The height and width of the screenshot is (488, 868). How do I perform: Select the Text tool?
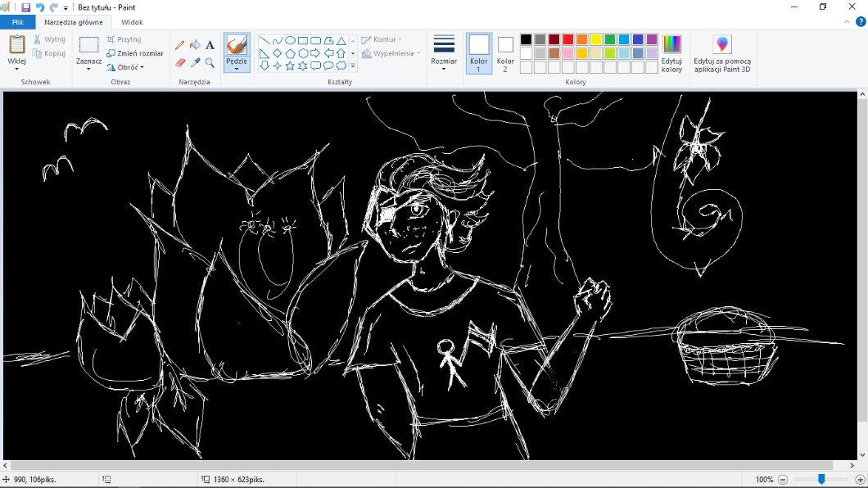tap(210, 45)
